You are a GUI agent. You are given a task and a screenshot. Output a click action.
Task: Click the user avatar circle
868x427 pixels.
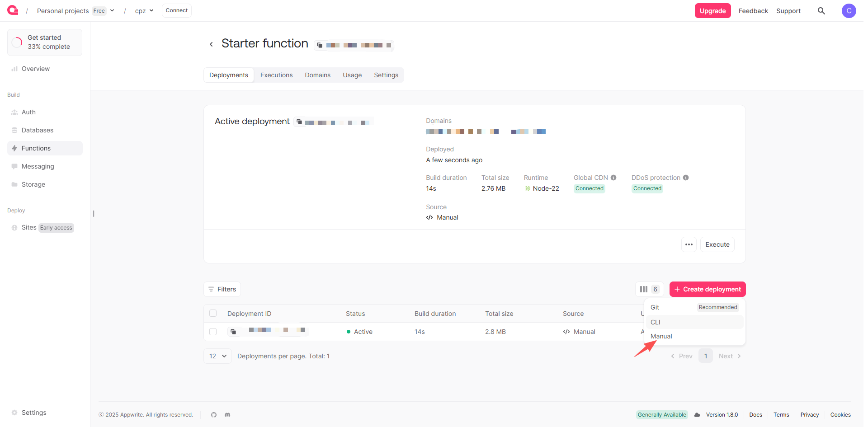click(x=849, y=11)
